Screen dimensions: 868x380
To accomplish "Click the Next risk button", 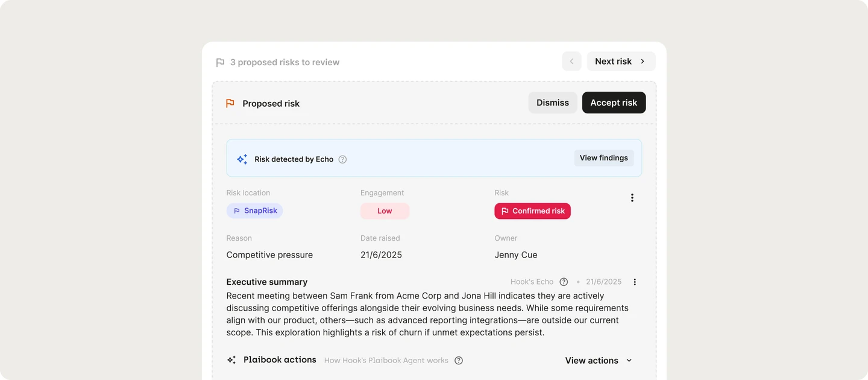I will click(621, 61).
